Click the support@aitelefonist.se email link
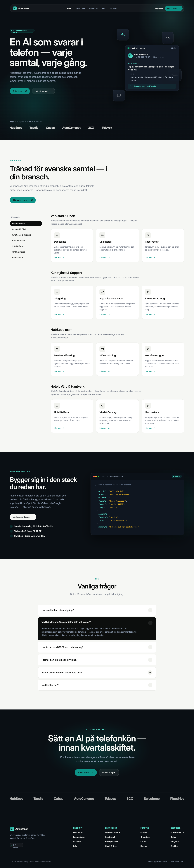194x868 pixels. click(157, 862)
